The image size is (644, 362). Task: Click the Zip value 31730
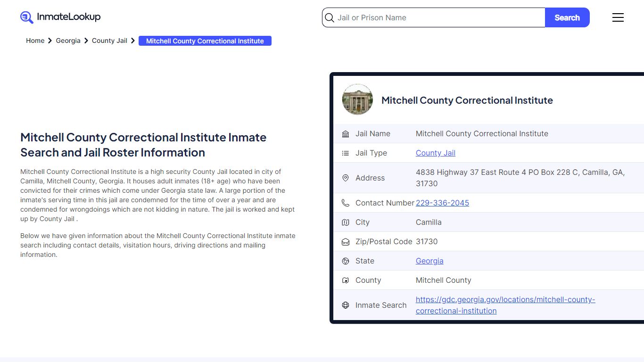427,241
